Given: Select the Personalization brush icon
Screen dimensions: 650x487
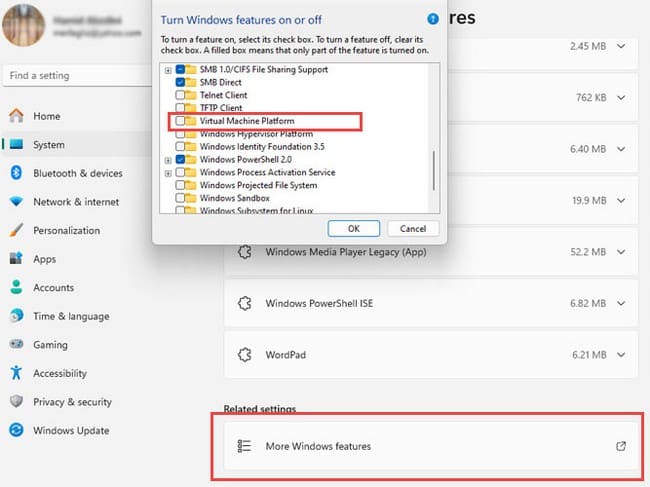Looking at the screenshot, I should coord(16,230).
